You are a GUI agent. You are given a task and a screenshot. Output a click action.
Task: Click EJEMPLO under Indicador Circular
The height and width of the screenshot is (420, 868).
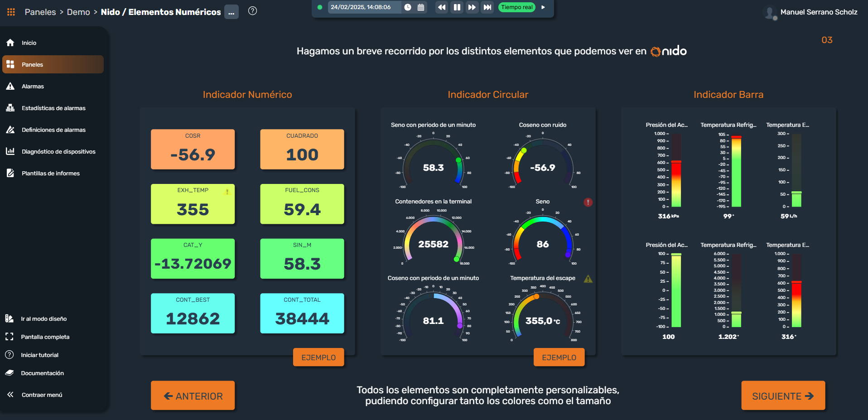(x=559, y=357)
